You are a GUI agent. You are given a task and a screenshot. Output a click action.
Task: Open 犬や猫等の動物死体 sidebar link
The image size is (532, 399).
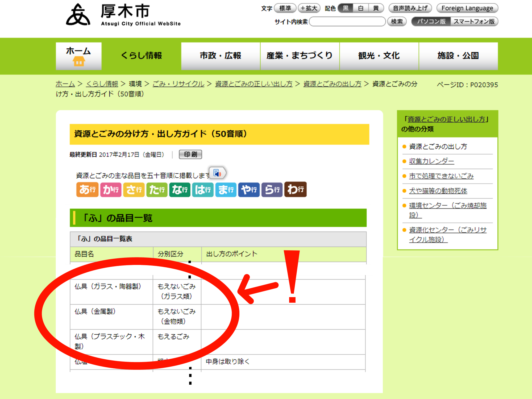pyautogui.click(x=438, y=191)
